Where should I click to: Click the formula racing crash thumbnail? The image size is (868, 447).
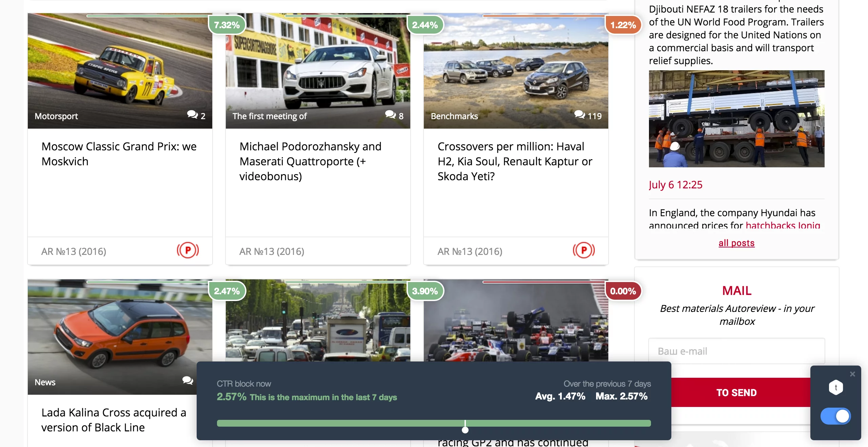click(516, 321)
